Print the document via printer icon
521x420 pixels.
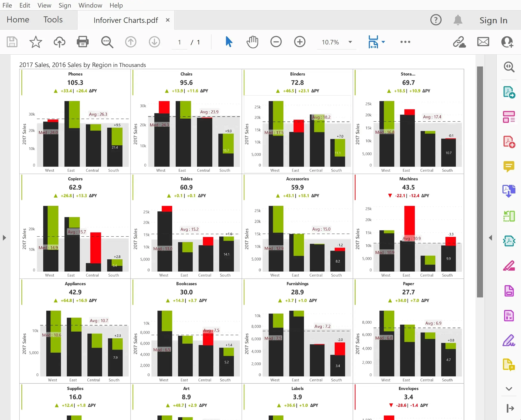[83, 42]
